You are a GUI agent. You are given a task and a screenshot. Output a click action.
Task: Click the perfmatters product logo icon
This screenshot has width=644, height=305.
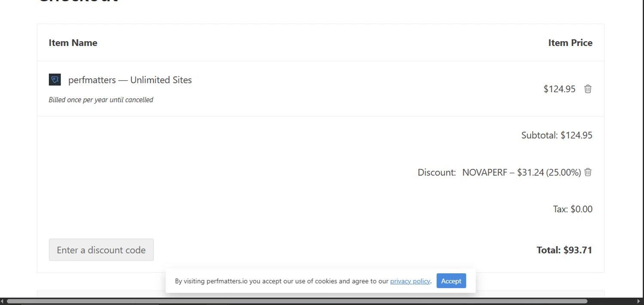(x=55, y=79)
